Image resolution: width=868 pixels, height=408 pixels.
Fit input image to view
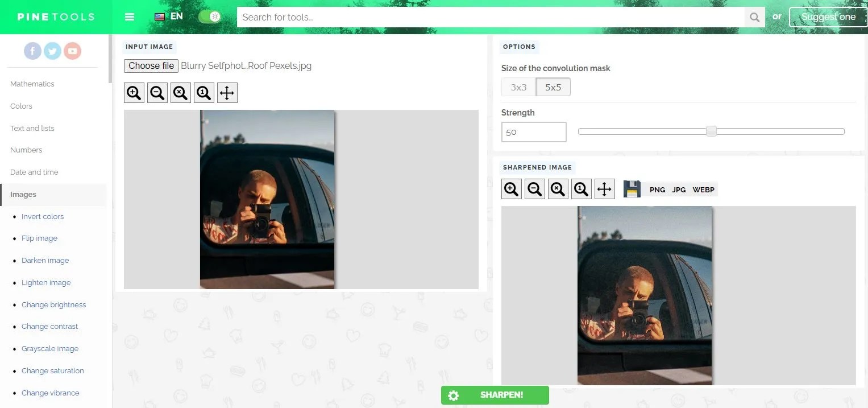pyautogui.click(x=180, y=92)
